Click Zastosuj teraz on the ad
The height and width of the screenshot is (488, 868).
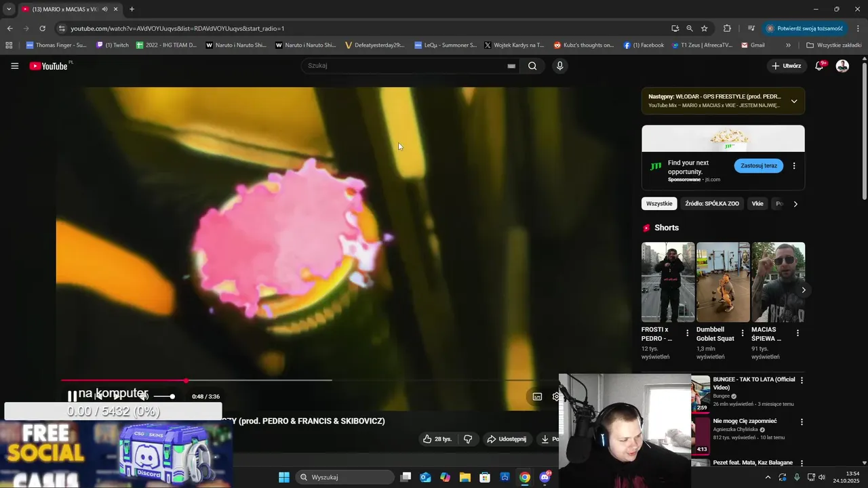pos(758,165)
